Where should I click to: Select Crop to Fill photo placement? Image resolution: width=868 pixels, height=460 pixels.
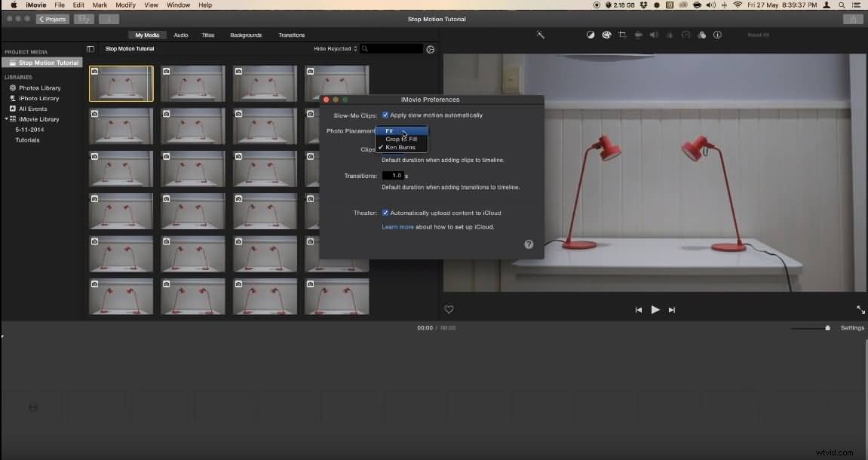point(402,139)
